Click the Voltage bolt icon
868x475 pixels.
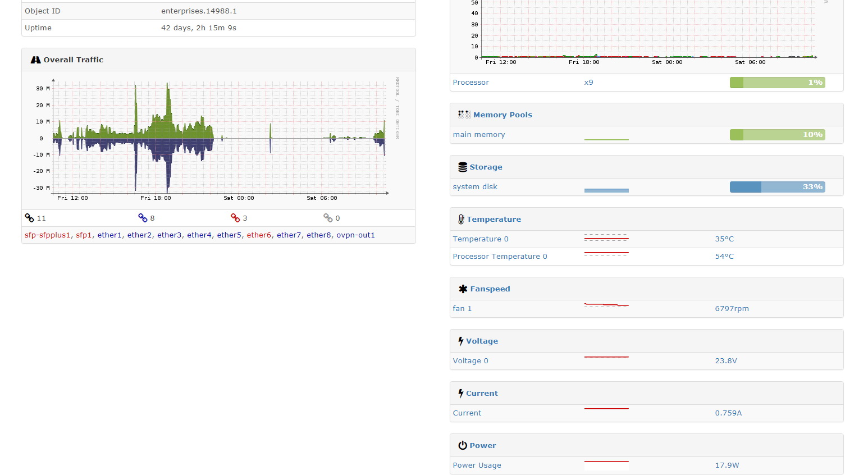point(461,341)
